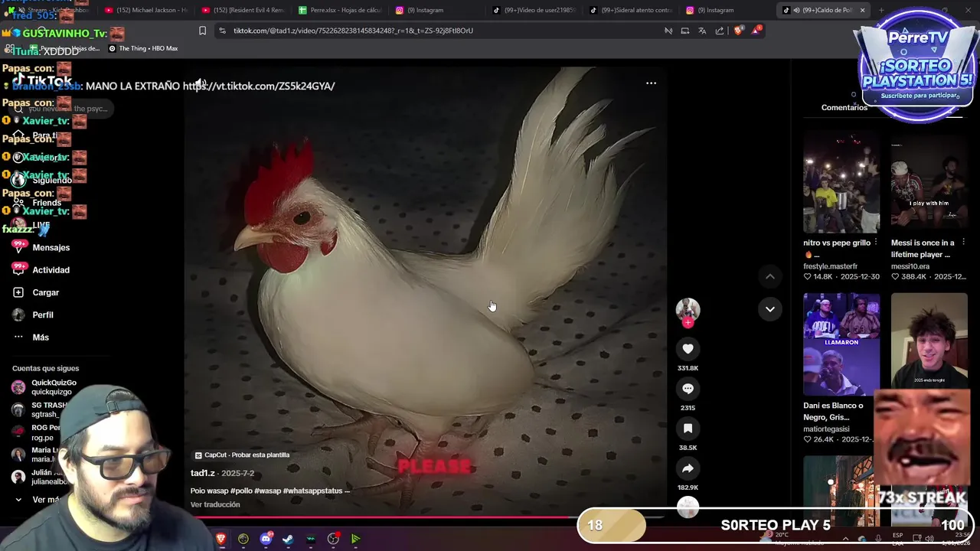
Task: Click the translate page icon in the address bar
Action: coord(702,31)
